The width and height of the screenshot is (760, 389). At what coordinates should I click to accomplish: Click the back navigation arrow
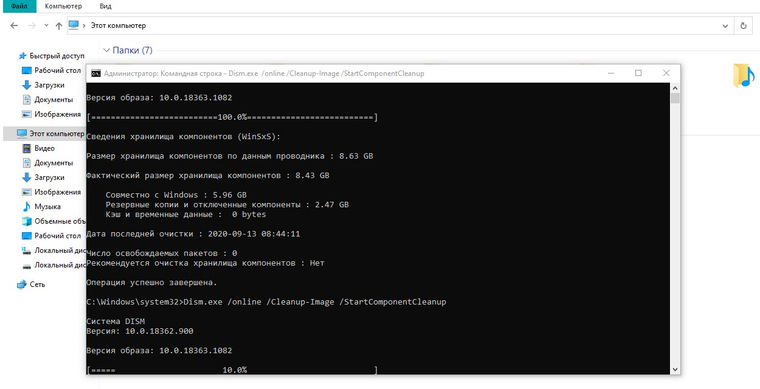[x=14, y=26]
